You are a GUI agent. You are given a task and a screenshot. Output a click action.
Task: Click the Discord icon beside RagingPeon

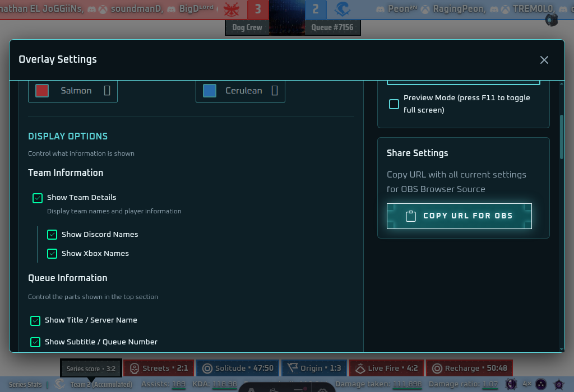point(494,8)
